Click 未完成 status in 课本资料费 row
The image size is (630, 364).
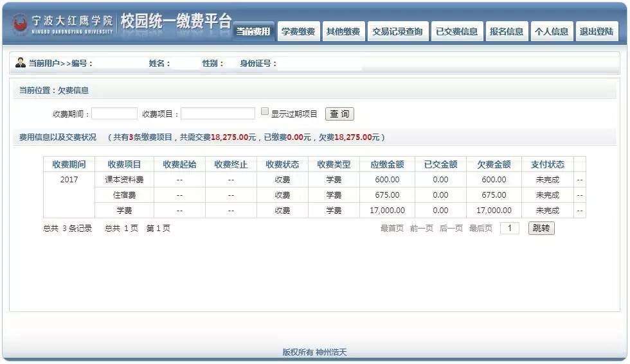[x=548, y=180]
